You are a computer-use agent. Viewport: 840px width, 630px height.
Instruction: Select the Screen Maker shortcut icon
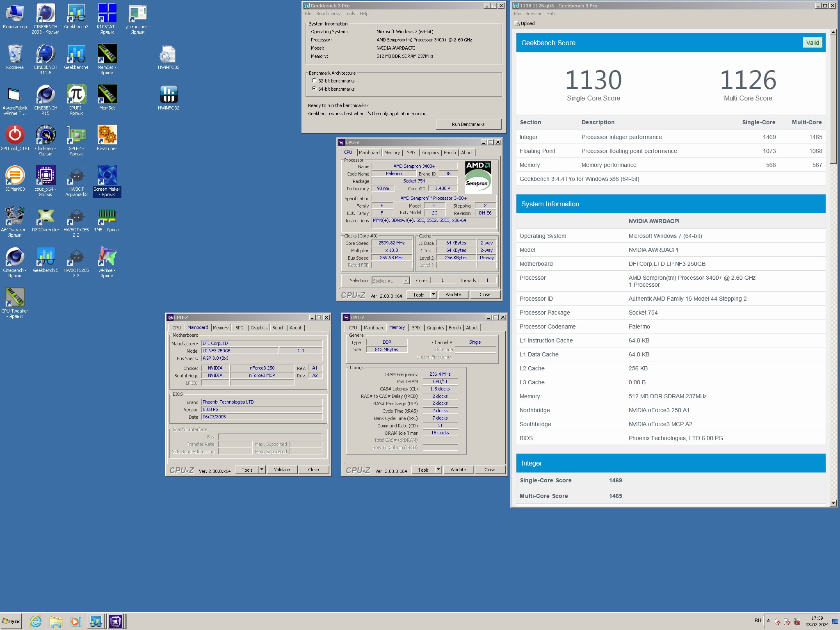107,181
